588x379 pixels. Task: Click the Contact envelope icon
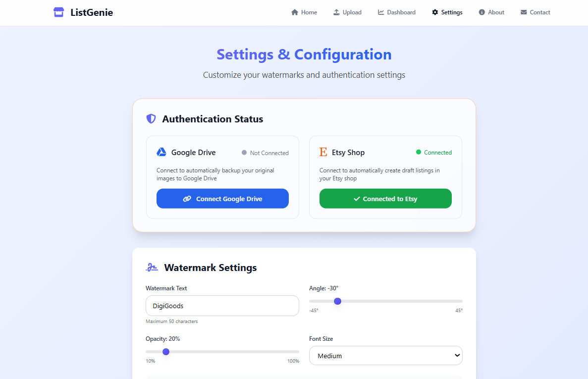(524, 12)
